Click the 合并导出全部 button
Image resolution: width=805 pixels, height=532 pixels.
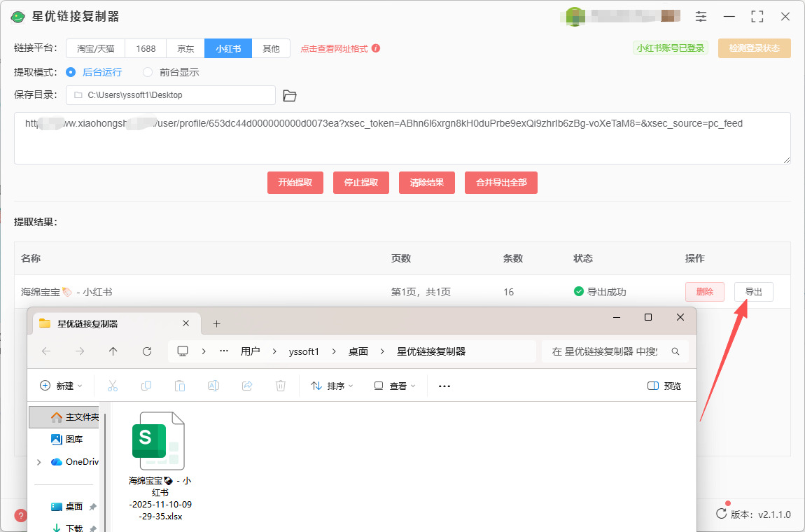pos(501,183)
